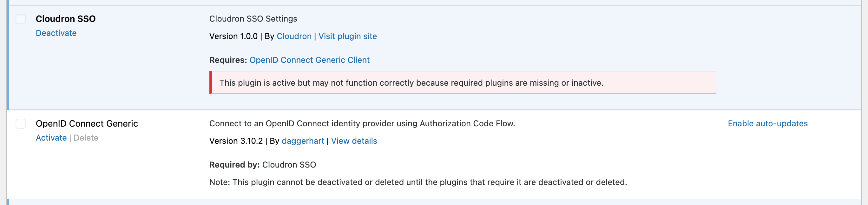868x205 pixels.
Task: Click the Authorization Code Flow description text
Action: tap(362, 123)
